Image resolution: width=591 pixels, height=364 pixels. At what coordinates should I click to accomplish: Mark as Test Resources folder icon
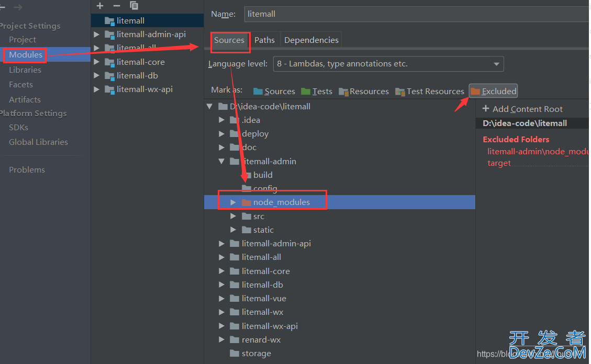pos(400,92)
